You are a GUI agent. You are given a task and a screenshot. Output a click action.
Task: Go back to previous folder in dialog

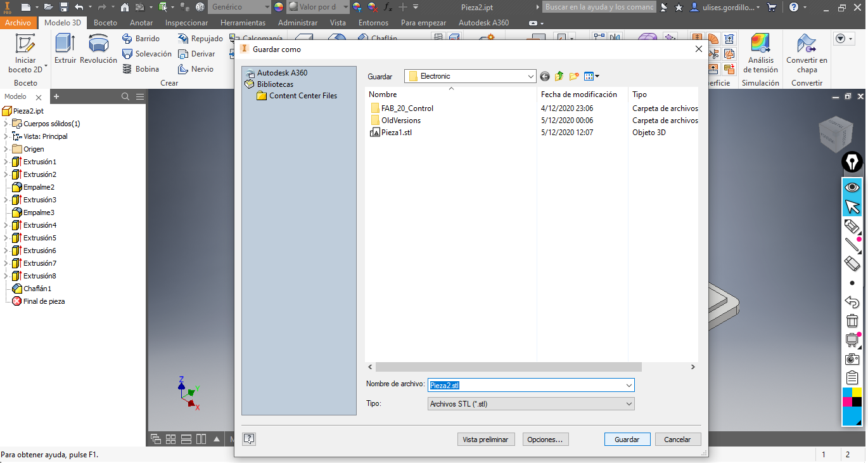[x=544, y=77]
